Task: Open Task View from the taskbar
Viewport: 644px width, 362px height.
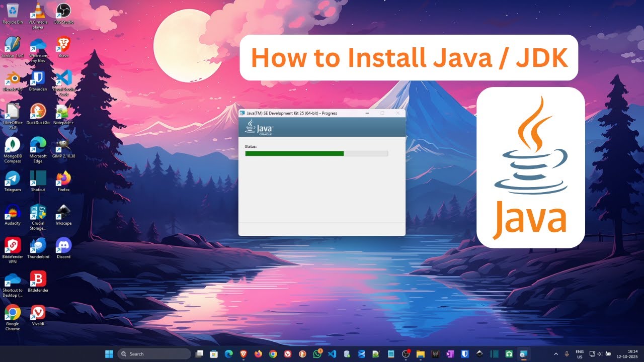Action: pyautogui.click(x=200, y=354)
